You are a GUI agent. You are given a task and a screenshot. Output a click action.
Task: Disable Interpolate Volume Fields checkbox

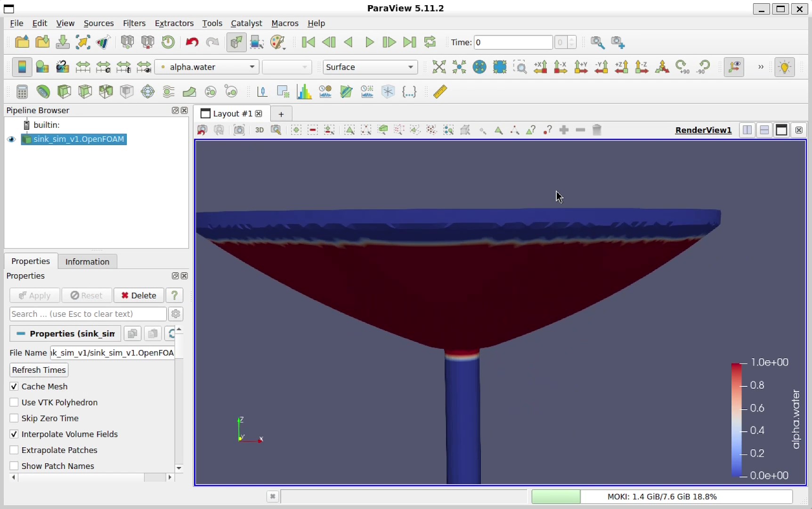[x=14, y=435]
